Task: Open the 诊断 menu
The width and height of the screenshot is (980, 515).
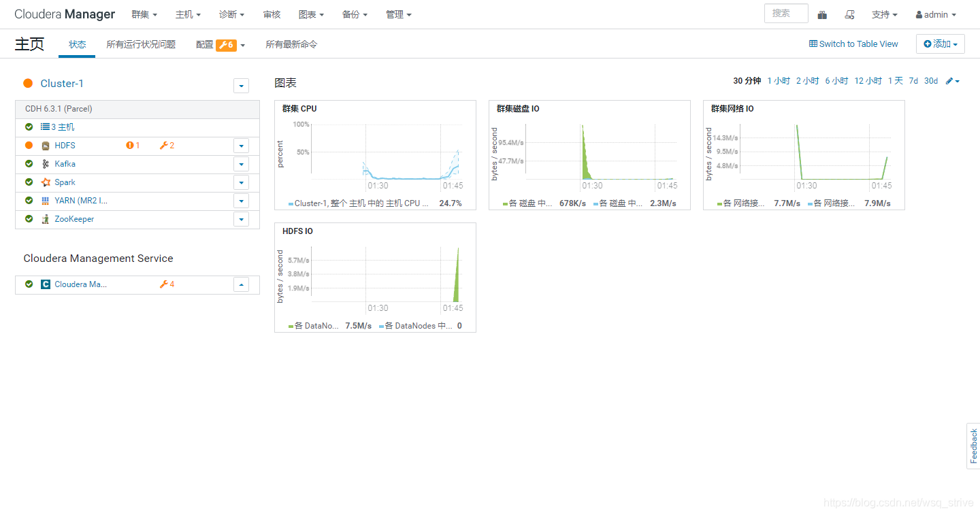Action: point(231,14)
